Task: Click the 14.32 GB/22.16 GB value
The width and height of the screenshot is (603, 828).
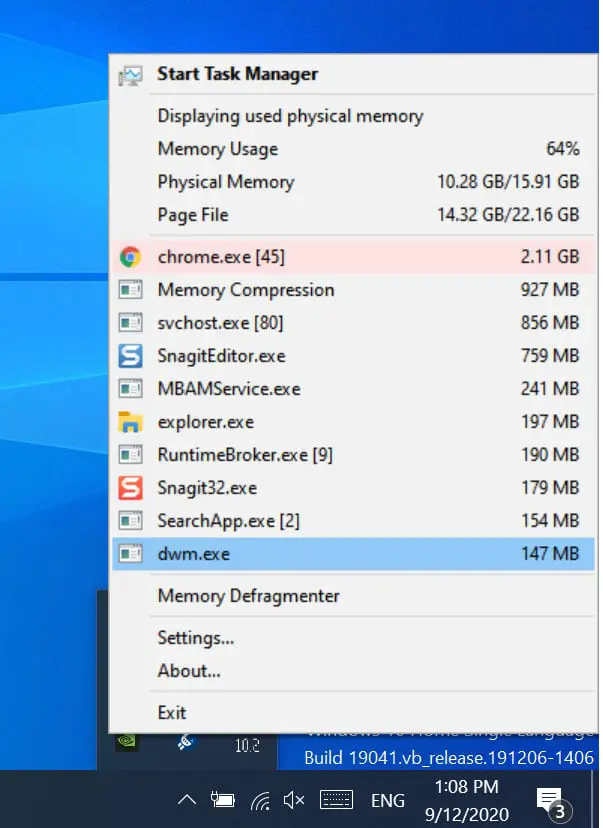Action: coord(508,215)
